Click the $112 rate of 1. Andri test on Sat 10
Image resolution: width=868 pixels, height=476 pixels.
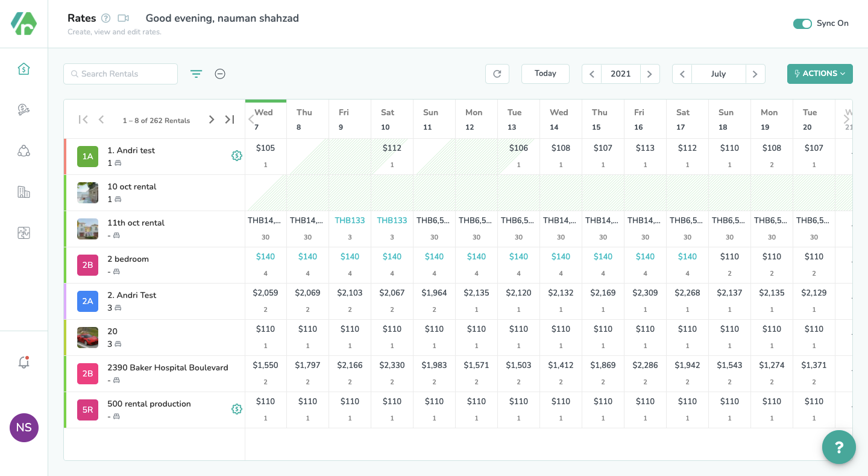(x=392, y=148)
